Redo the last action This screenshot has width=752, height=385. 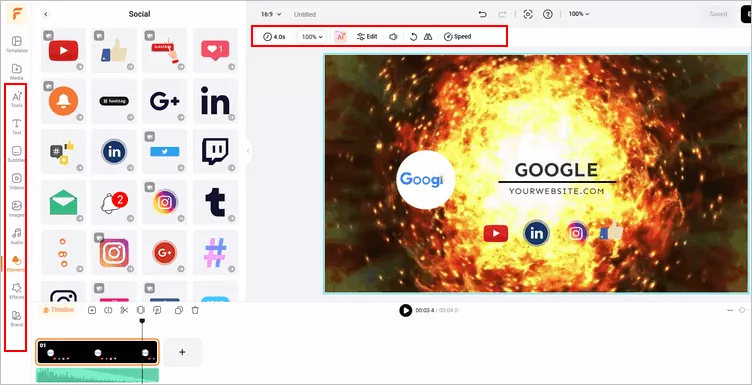pos(502,14)
